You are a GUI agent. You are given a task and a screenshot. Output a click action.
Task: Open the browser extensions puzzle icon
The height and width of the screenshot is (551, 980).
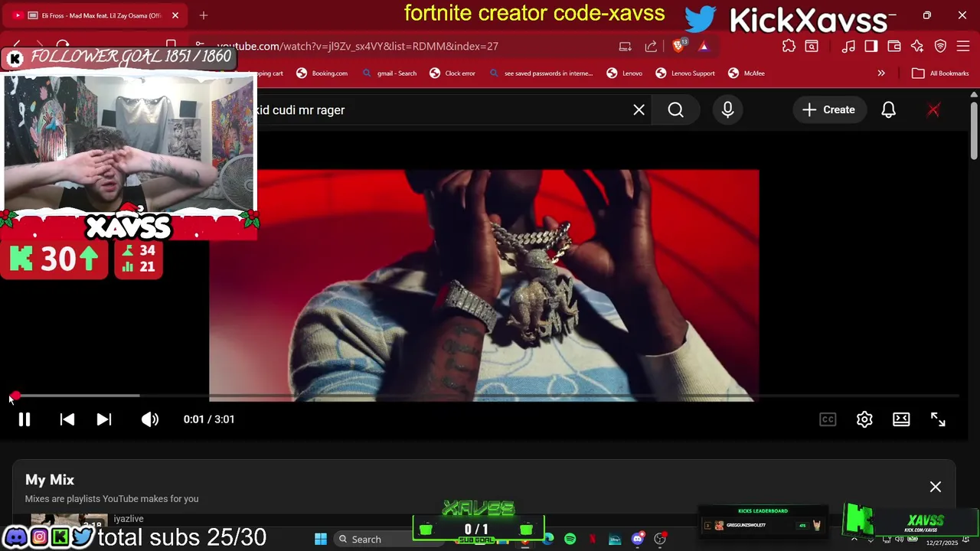789,46
